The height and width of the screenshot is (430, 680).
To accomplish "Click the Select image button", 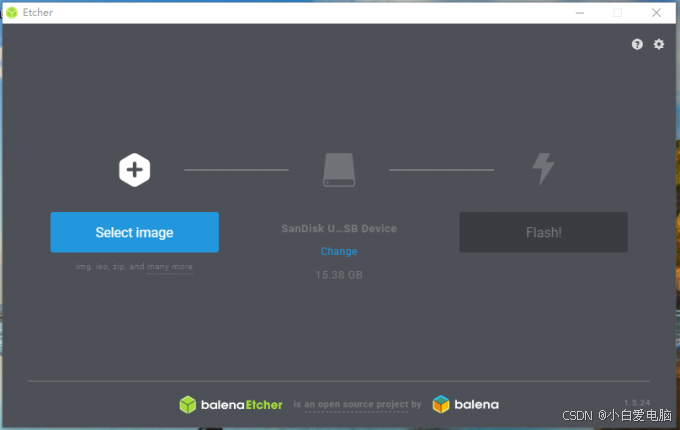I will tap(134, 232).
